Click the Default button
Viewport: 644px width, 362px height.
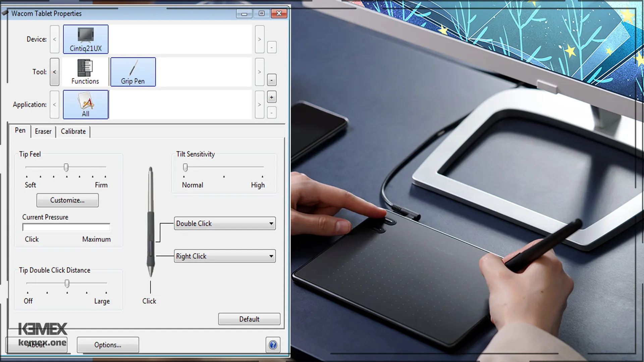tap(249, 319)
